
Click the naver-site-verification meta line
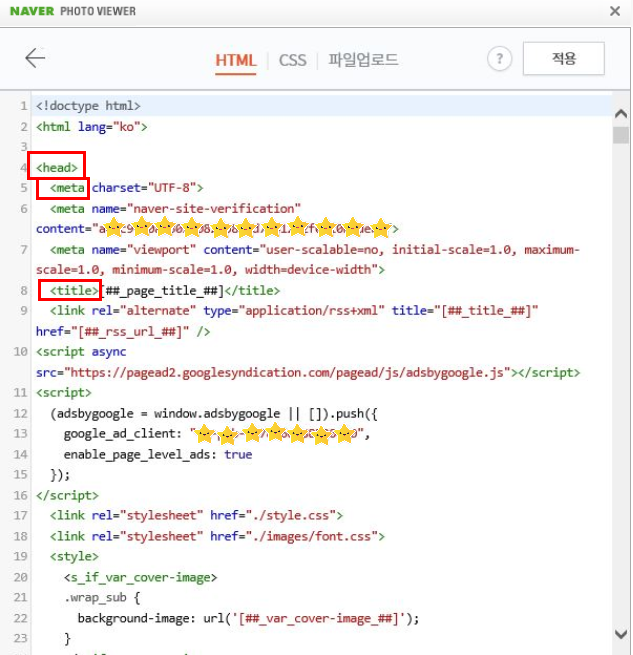coord(175,208)
